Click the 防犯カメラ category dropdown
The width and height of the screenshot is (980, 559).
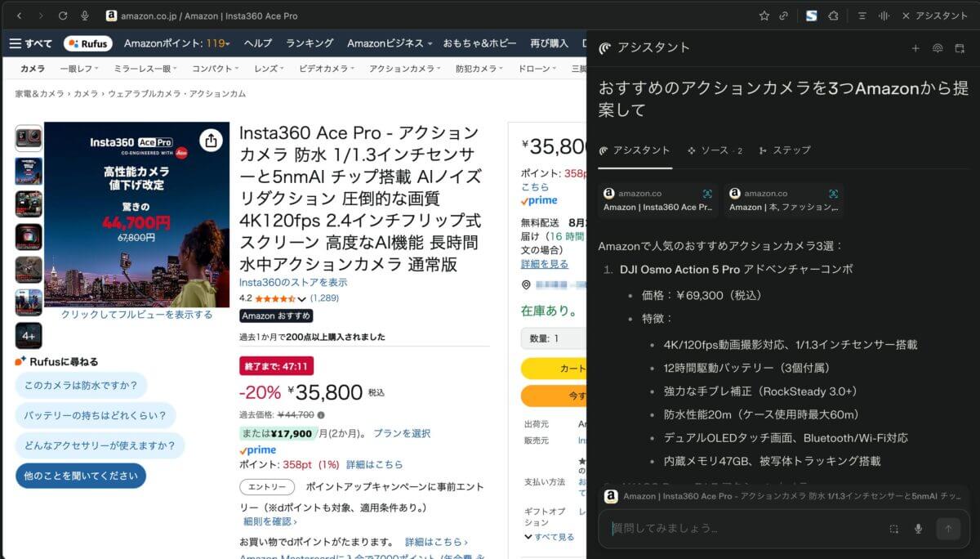click(479, 69)
